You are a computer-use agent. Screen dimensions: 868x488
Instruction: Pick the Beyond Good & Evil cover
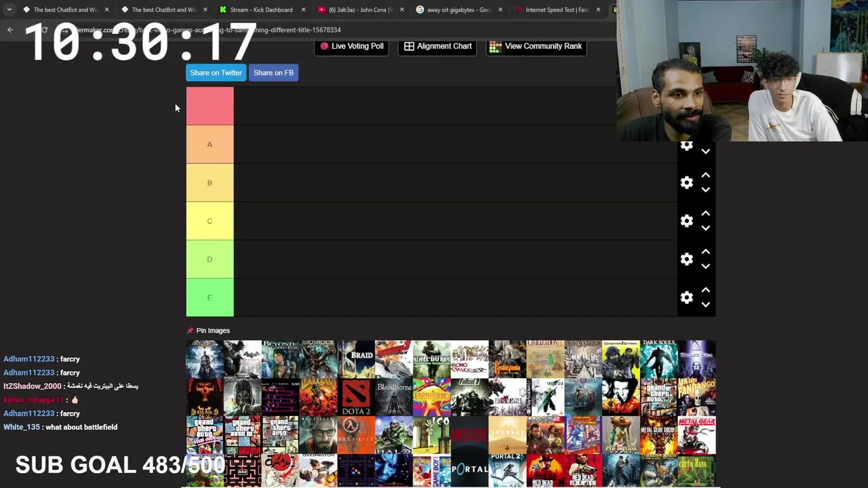pyautogui.click(x=281, y=359)
